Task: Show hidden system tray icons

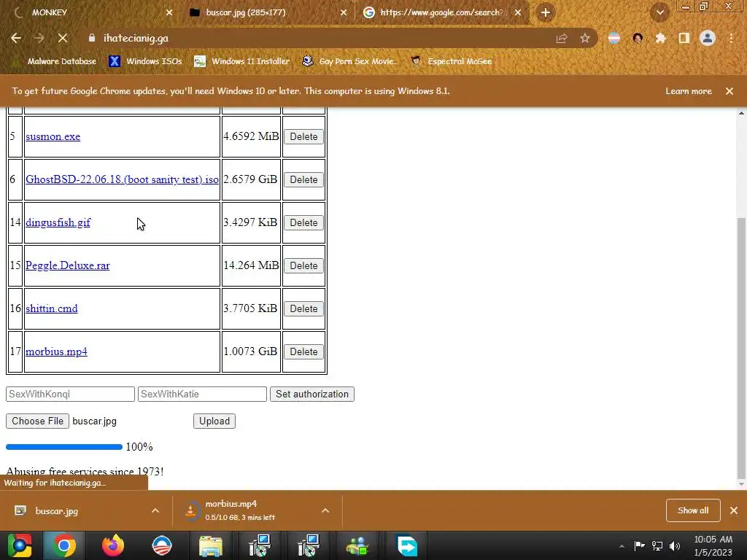Action: (x=622, y=546)
